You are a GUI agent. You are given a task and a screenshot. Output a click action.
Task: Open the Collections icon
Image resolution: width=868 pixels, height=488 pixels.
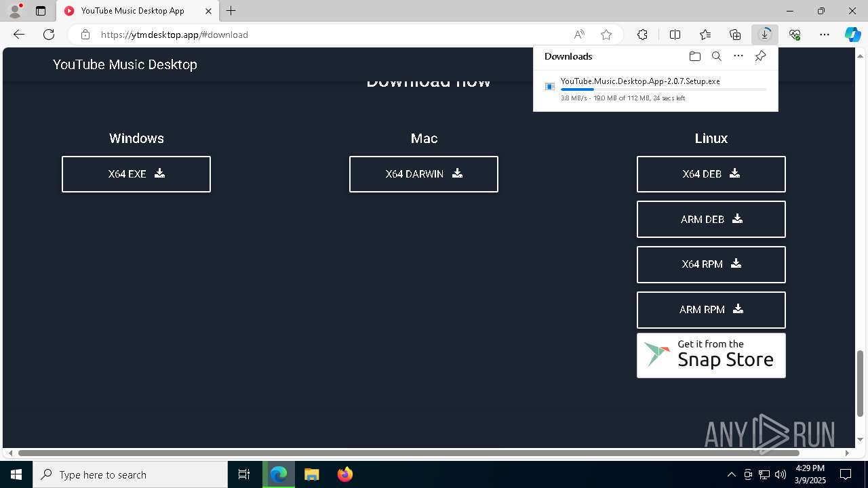coord(735,35)
